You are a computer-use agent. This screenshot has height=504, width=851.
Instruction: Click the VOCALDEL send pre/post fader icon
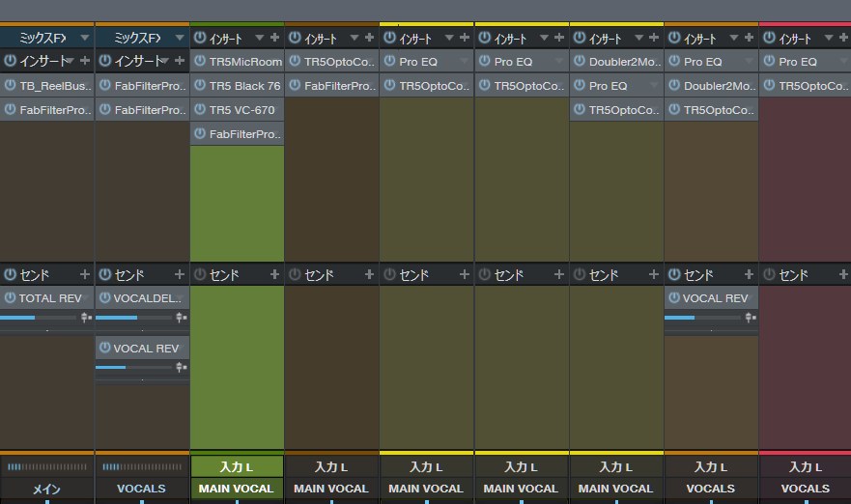pos(181,318)
